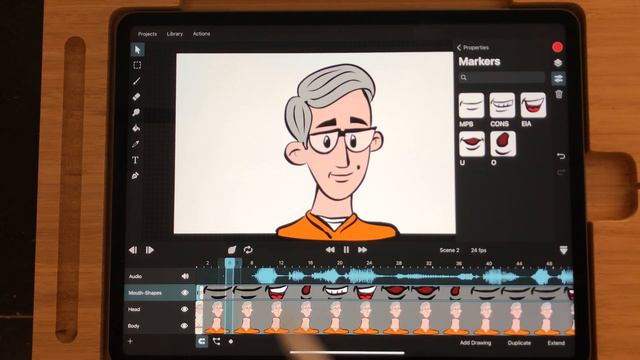Image resolution: width=640 pixels, height=360 pixels.
Task: Add a new layer with plus
Action: [130, 341]
